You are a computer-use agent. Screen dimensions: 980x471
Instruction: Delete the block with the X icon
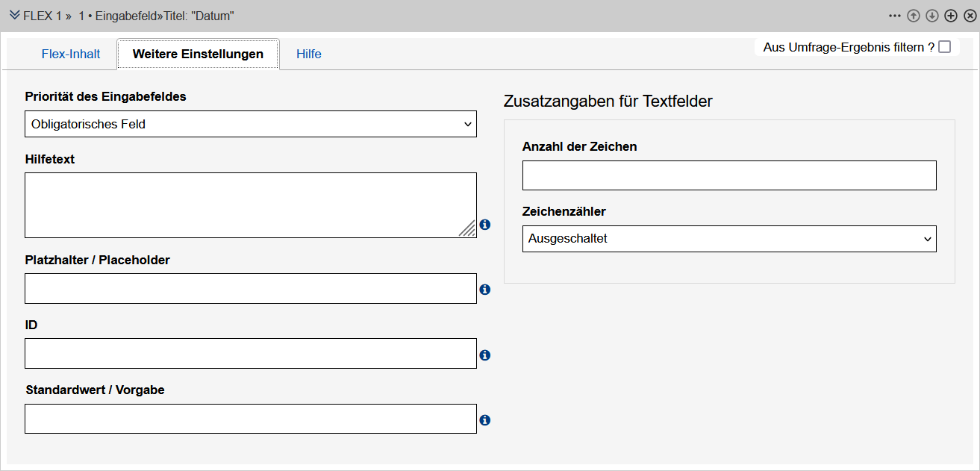click(970, 16)
